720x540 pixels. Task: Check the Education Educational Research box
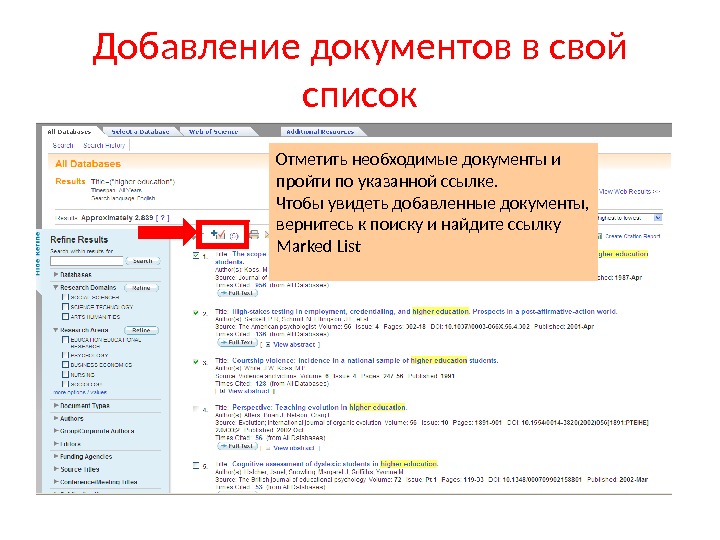65,340
